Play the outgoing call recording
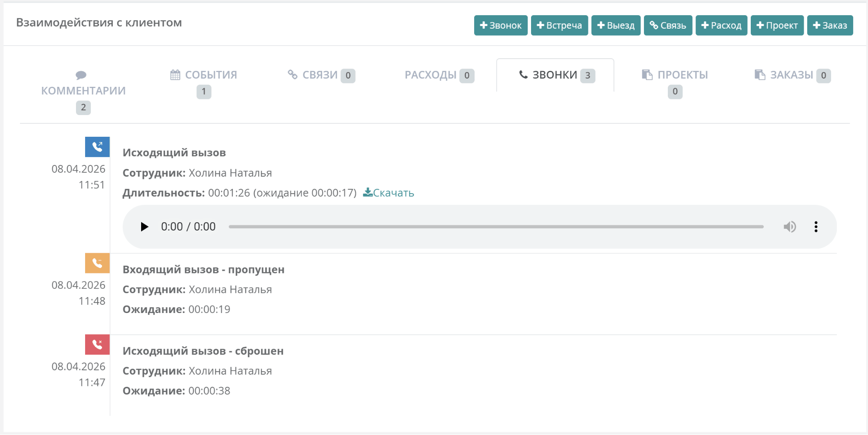 tap(145, 227)
